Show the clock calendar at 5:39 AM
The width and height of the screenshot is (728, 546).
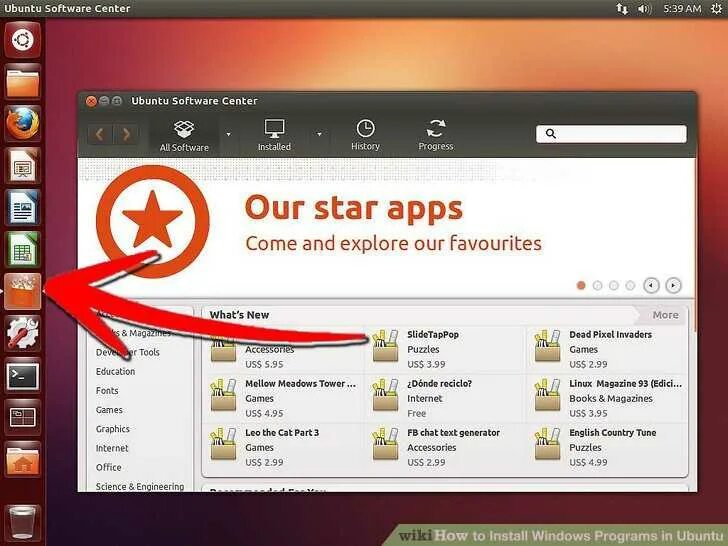point(682,8)
